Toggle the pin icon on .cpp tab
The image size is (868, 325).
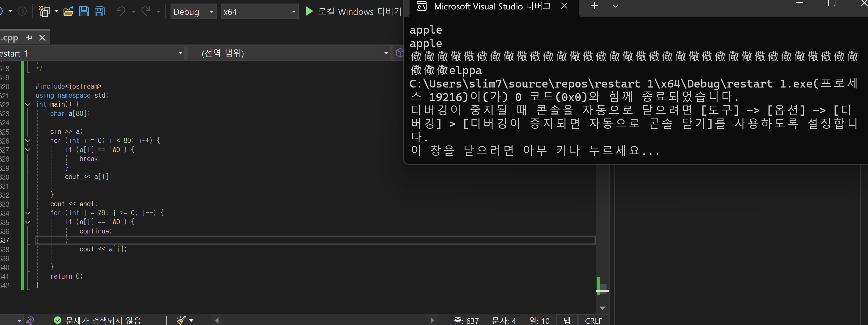pyautogui.click(x=29, y=37)
